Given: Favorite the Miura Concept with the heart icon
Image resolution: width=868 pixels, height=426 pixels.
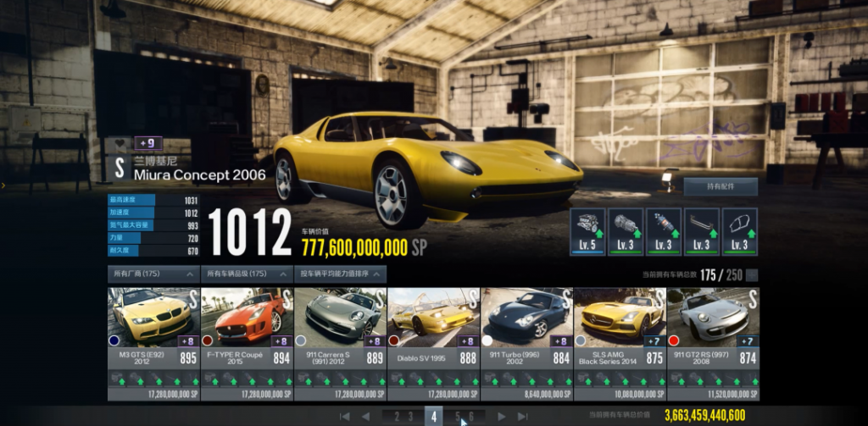Looking at the screenshot, I should [x=119, y=145].
